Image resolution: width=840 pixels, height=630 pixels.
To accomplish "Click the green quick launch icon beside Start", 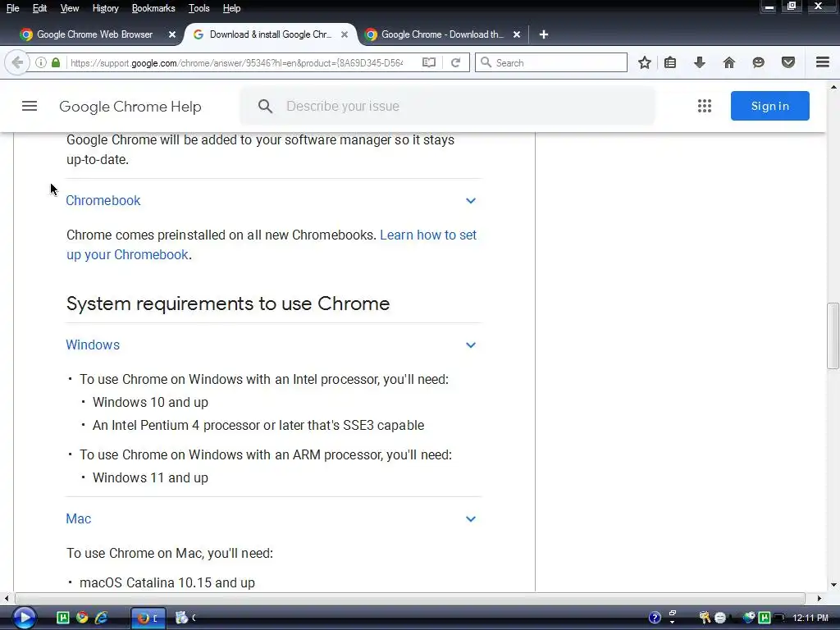I will pos(62,618).
